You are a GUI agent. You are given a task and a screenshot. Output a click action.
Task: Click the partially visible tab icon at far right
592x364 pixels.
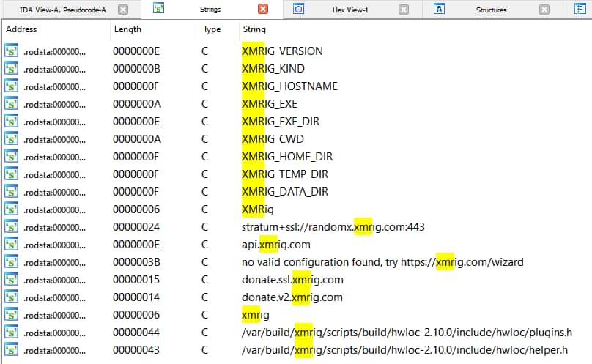coord(579,10)
